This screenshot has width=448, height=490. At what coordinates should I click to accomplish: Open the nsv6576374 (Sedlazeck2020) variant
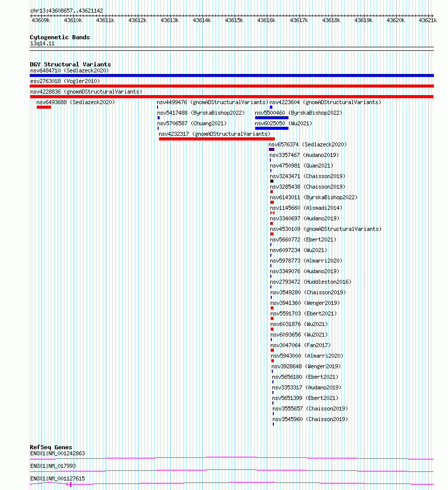click(308, 145)
